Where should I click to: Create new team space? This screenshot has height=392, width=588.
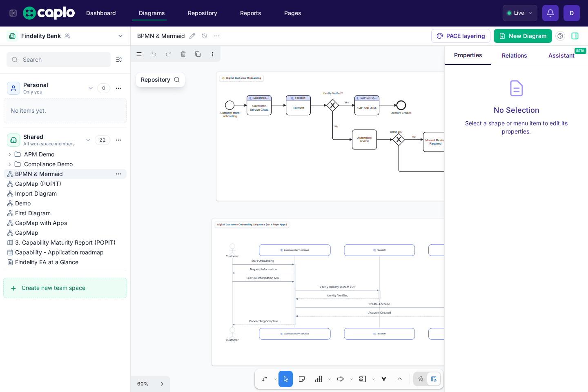coord(65,288)
